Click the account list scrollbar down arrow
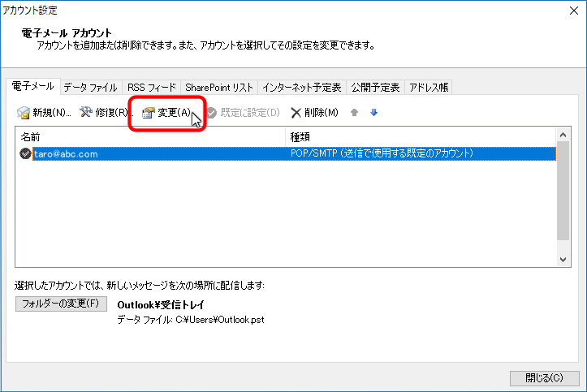This screenshot has height=392, width=587. pyautogui.click(x=564, y=259)
